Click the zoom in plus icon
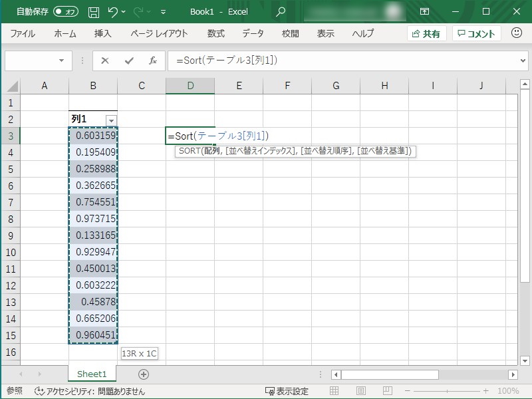532x399 pixels. click(x=486, y=391)
